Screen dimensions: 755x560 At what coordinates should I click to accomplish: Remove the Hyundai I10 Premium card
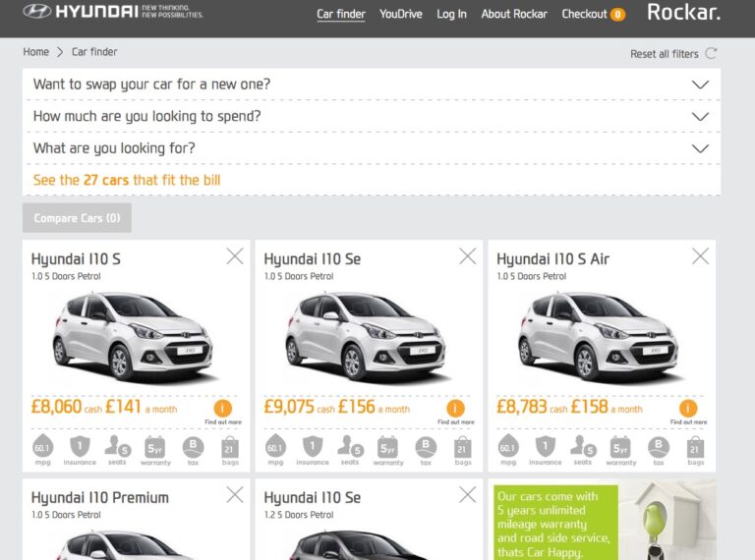click(x=235, y=494)
